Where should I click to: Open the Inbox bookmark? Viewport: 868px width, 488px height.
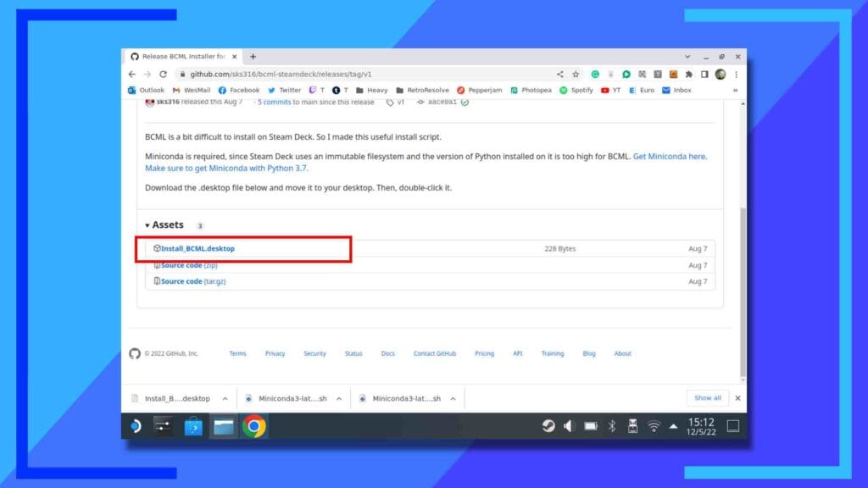coord(676,90)
